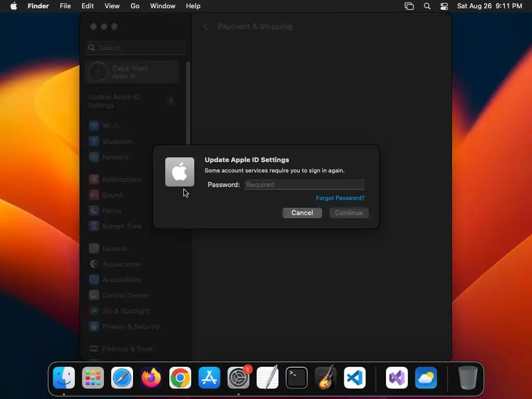Open the Weather app in Dock

426,378
